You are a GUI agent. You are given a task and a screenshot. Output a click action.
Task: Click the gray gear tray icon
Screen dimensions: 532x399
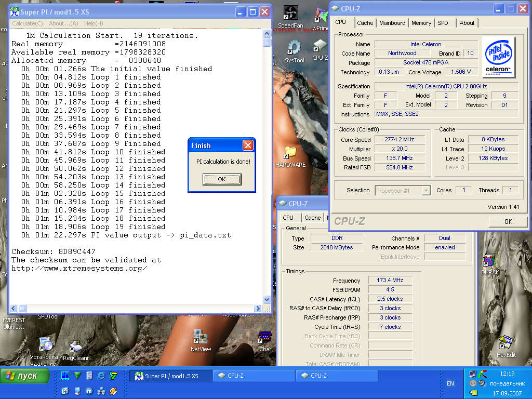point(473,383)
